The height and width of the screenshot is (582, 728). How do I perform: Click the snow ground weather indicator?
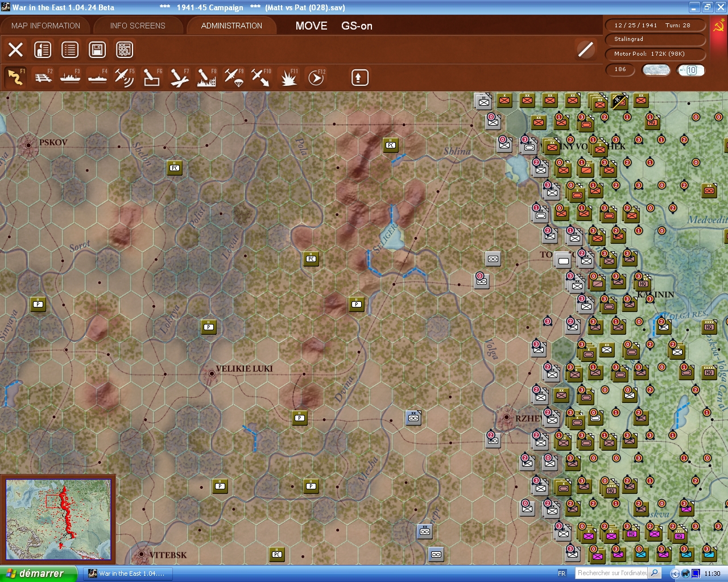pyautogui.click(x=656, y=70)
